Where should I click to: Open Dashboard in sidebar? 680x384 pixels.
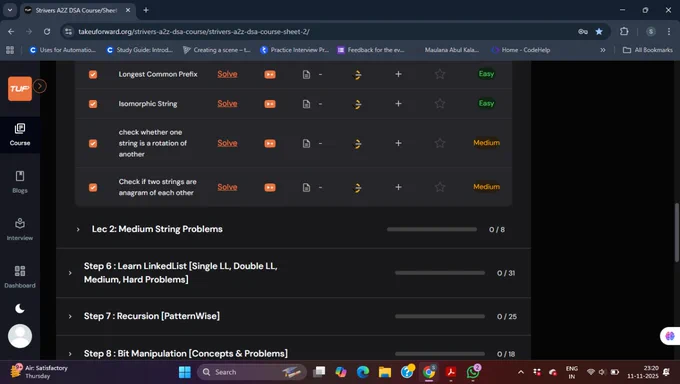[20, 277]
